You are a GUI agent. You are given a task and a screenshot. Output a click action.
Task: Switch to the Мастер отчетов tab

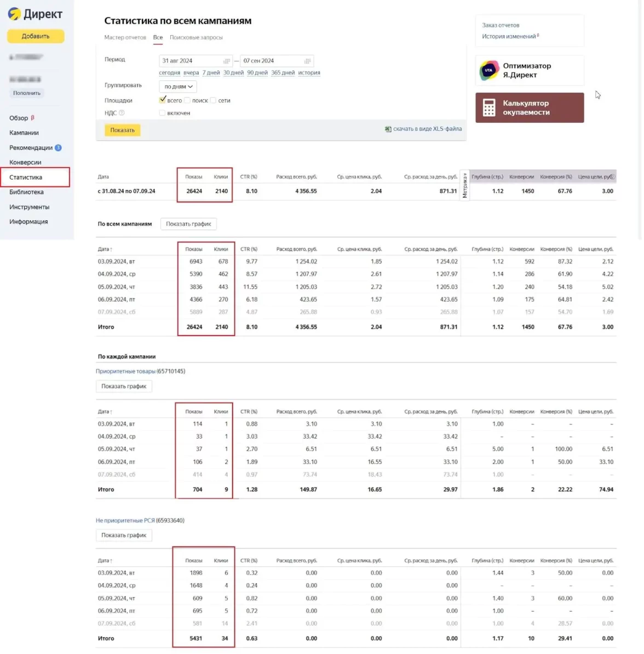pyautogui.click(x=125, y=37)
